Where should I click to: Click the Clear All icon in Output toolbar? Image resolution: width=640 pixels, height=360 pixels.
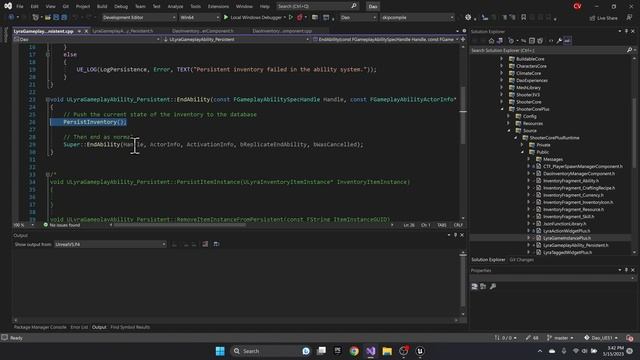point(205,244)
